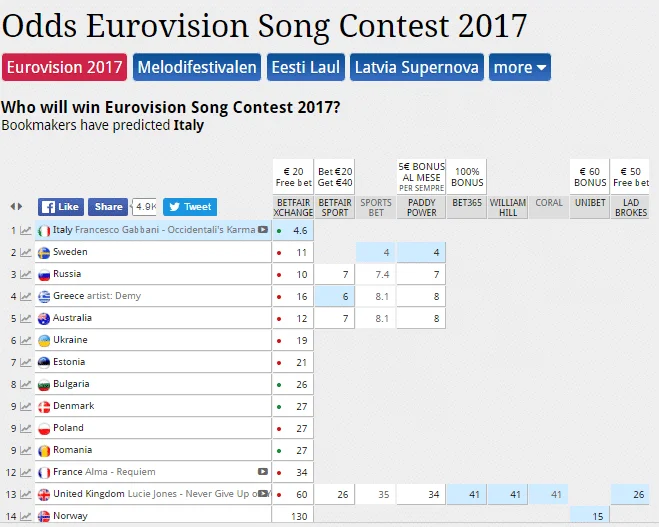Click the Russia flag icon

tap(44, 275)
